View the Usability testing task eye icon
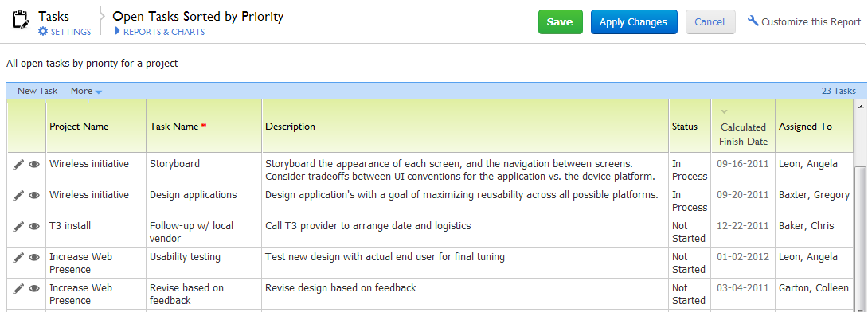 coord(34,257)
